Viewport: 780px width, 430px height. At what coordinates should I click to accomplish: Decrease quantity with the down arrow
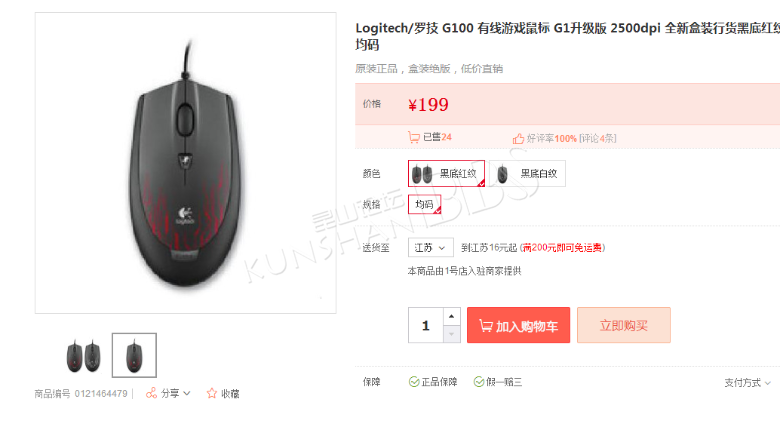[x=451, y=334]
